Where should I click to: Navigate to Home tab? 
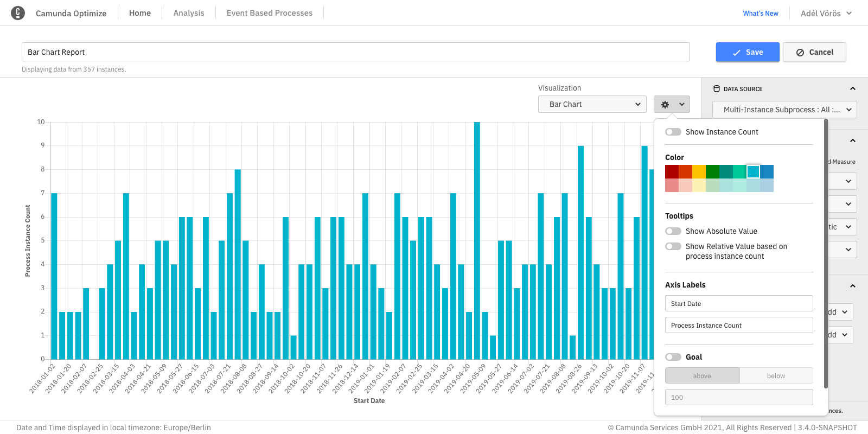[x=140, y=13]
